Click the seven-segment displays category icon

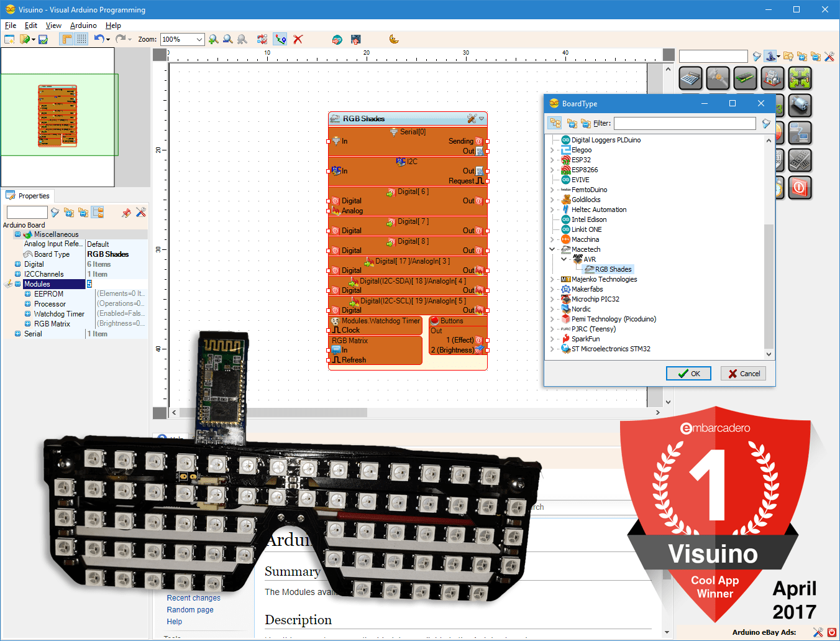click(x=800, y=160)
